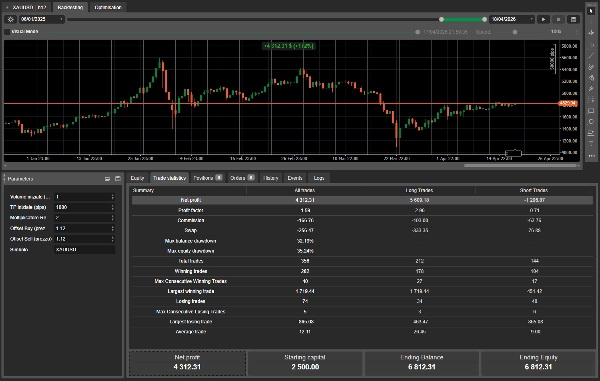Click the left handle of date range slider

(x=441, y=19)
